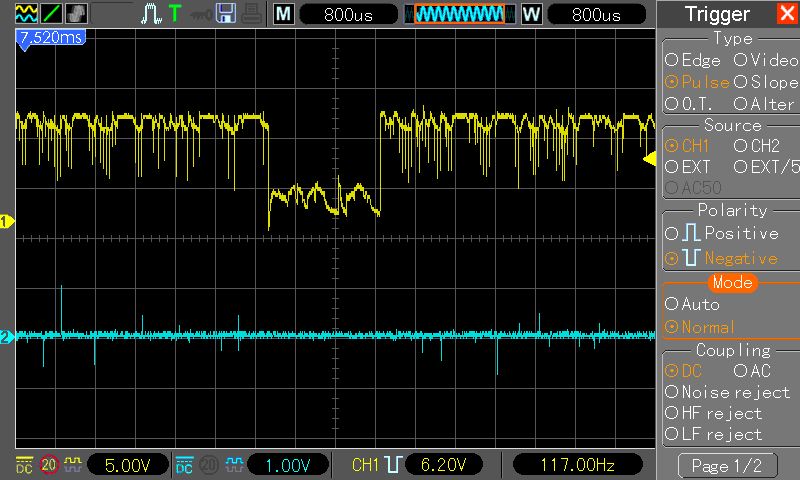The width and height of the screenshot is (800, 480).
Task: Click the key lock icon
Action: point(201,15)
